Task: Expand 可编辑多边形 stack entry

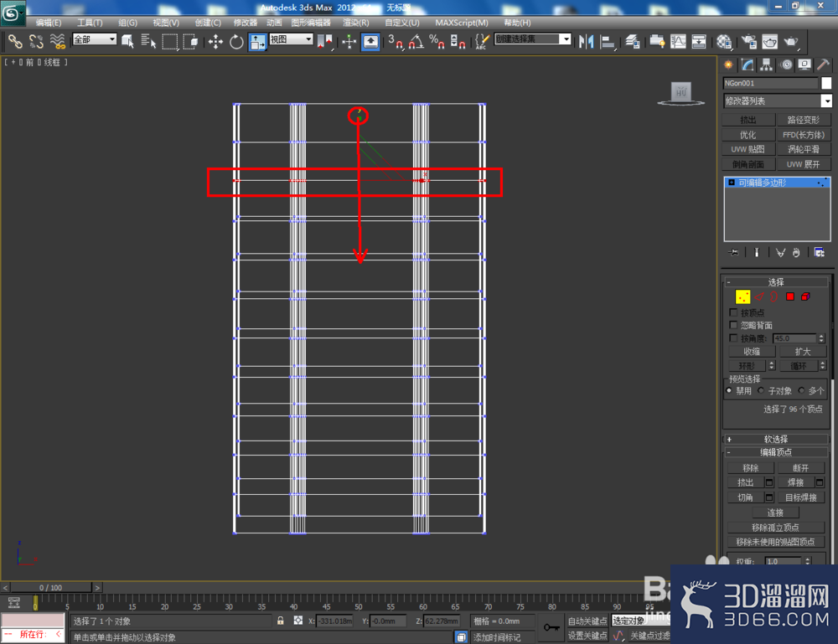Action: click(x=732, y=183)
